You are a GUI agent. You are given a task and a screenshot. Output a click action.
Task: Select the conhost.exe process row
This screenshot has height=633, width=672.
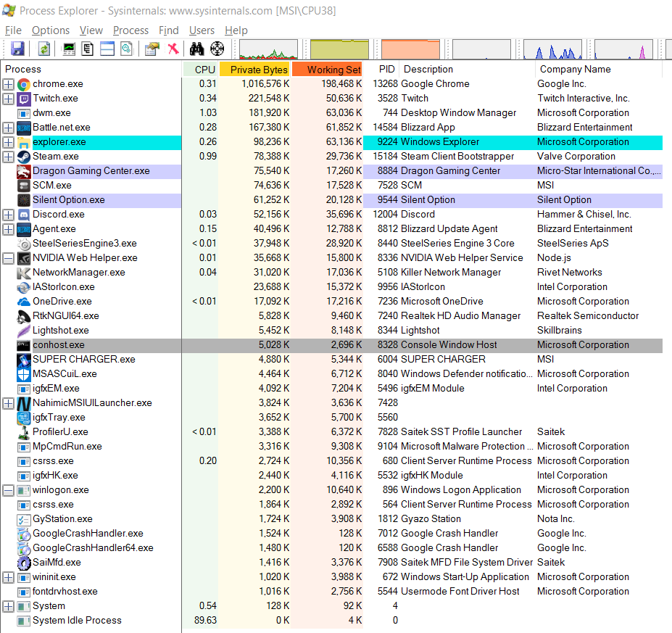332,345
